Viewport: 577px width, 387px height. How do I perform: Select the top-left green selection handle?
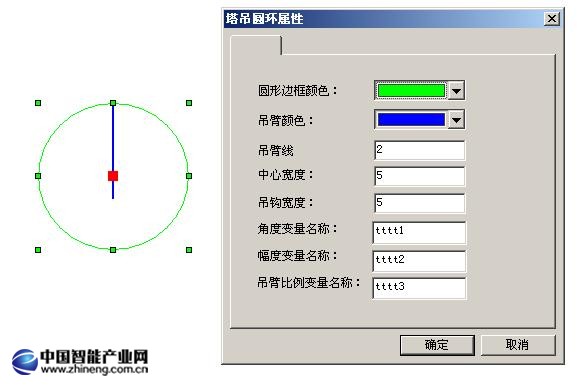point(38,103)
